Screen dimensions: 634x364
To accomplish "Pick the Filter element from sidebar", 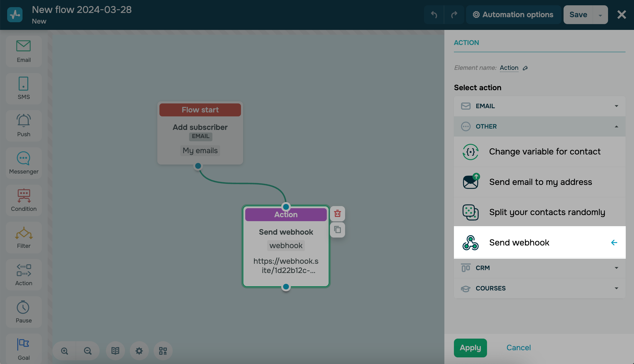I will coord(24,238).
